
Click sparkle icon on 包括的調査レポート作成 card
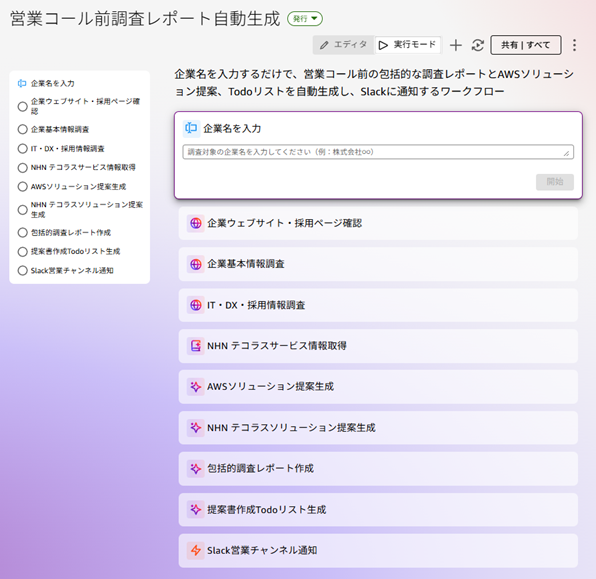pos(195,469)
